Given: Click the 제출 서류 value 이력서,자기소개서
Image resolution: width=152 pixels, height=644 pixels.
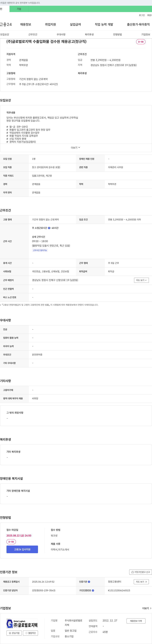Looking at the screenshot, I should click(x=60, y=550).
